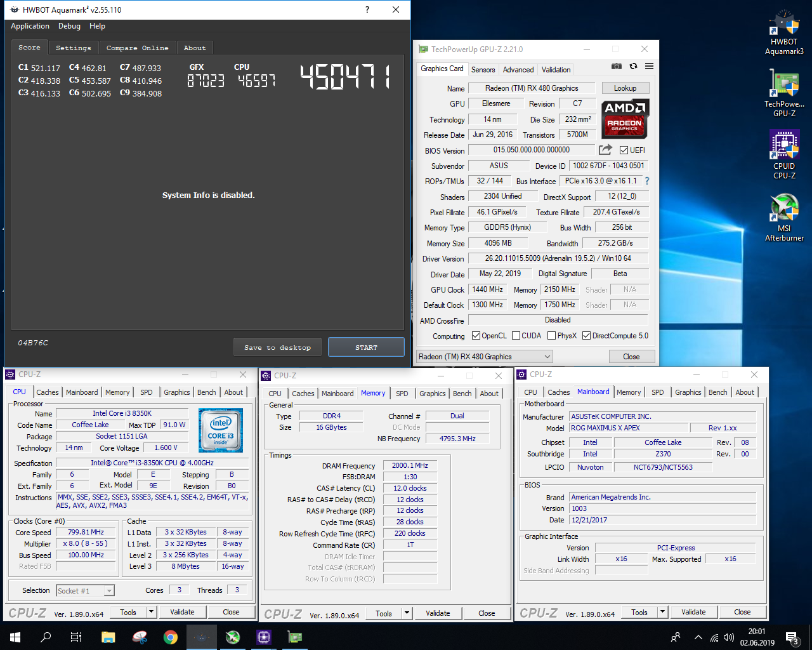Click Save to desktop button
This screenshot has width=812, height=650.
(x=277, y=347)
